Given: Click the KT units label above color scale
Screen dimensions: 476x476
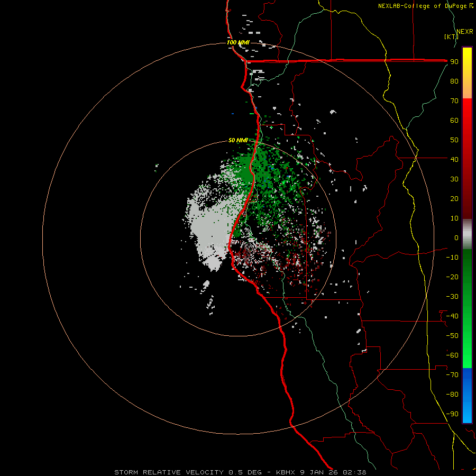Looking at the screenshot, I should tap(451, 36).
